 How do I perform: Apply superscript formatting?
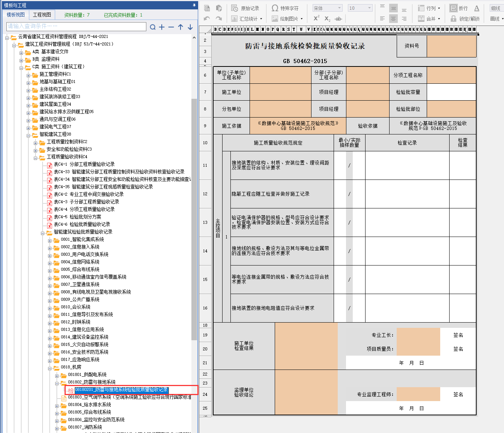(x=316, y=18)
